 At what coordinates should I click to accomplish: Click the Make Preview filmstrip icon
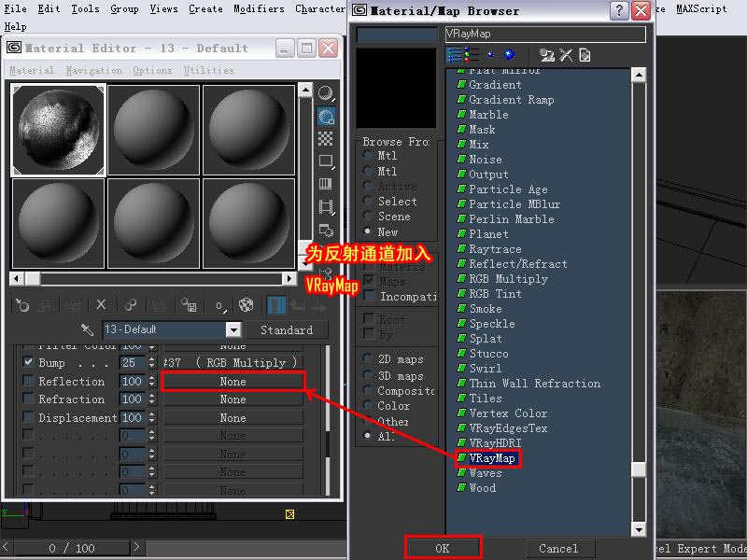point(326,207)
